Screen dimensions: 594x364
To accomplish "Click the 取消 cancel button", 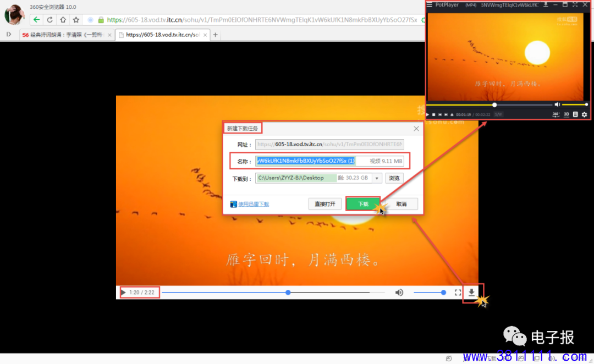I will pyautogui.click(x=402, y=204).
